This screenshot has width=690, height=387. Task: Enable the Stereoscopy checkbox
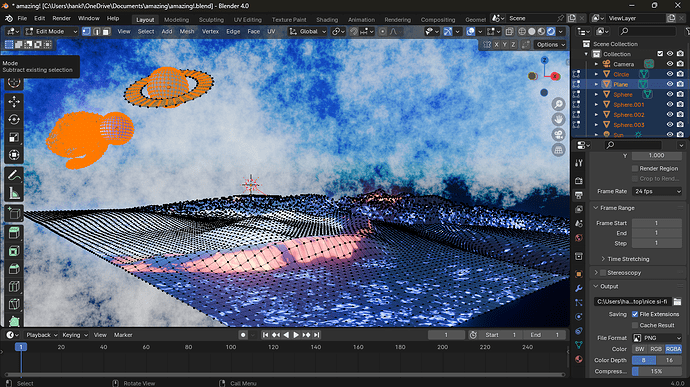click(603, 273)
